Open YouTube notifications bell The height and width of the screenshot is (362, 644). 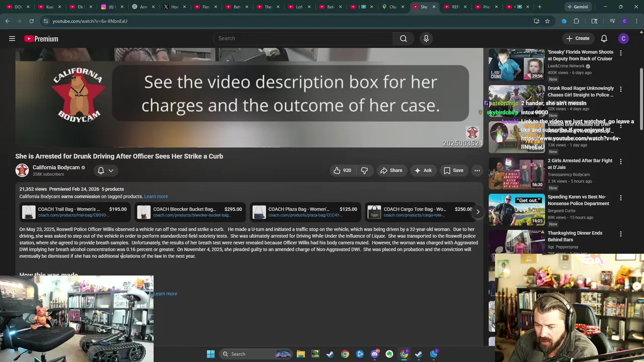coord(604,39)
